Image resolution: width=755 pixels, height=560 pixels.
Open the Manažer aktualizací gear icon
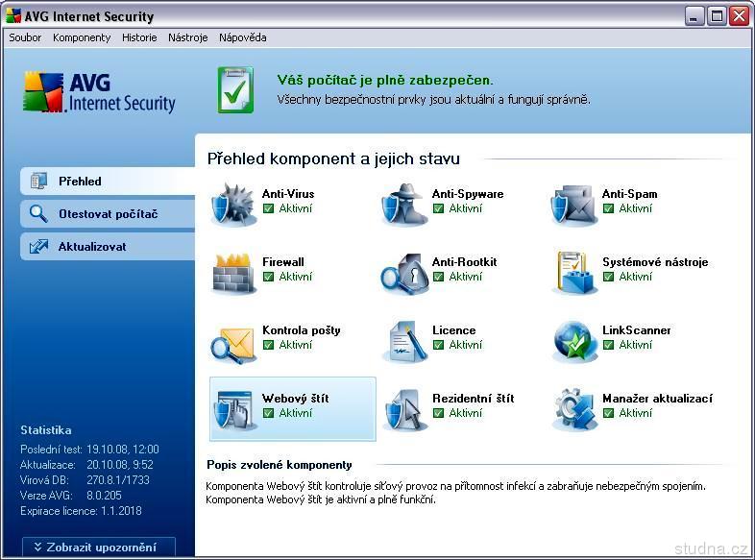(574, 410)
